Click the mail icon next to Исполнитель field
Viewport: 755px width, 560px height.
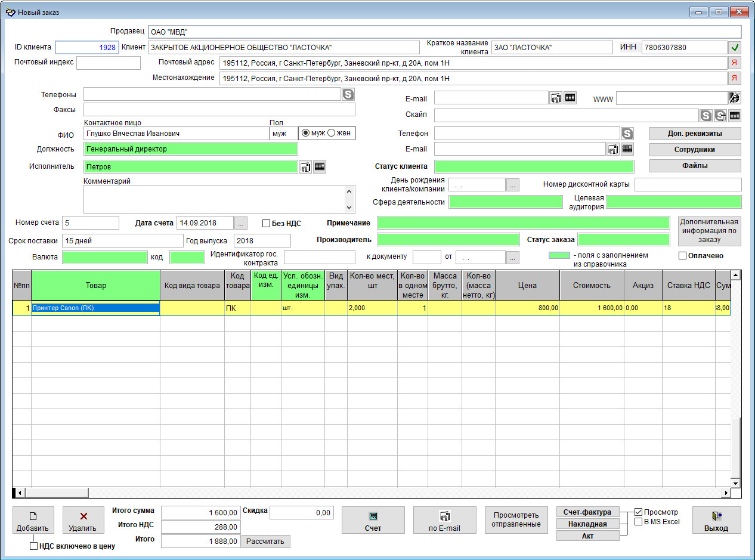pos(305,167)
